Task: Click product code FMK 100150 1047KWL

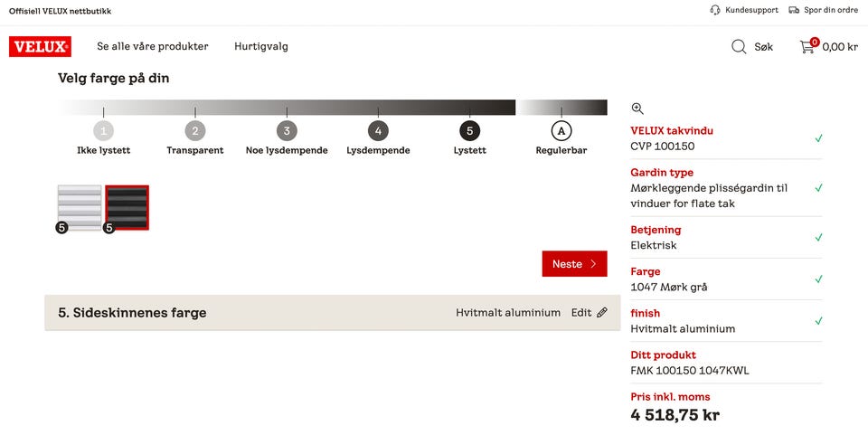Action: point(690,371)
